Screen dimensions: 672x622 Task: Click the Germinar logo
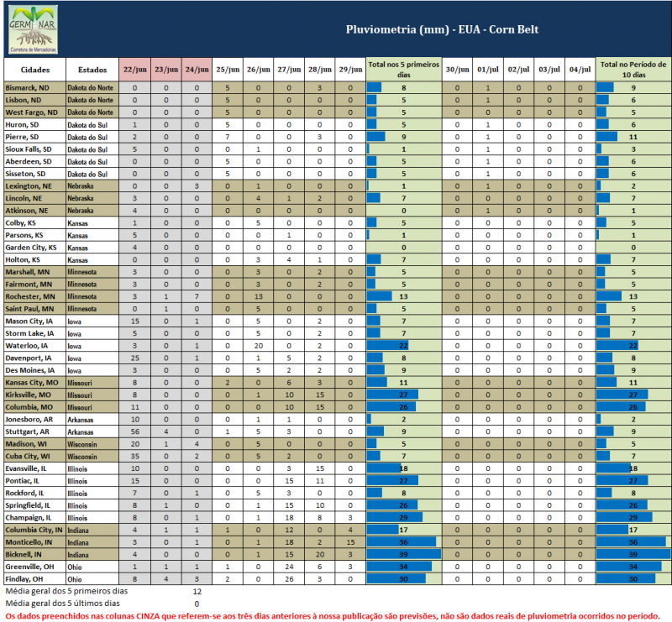pyautogui.click(x=34, y=27)
